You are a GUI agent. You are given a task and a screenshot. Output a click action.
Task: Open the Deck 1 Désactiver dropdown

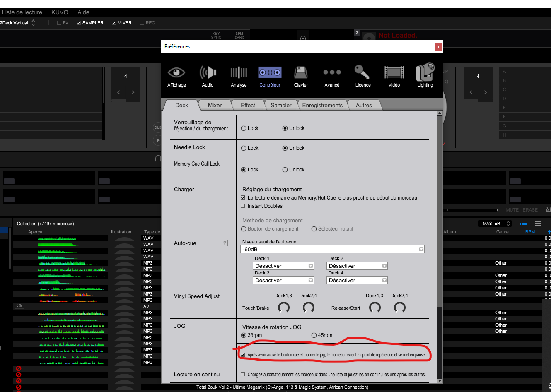[x=310, y=266]
